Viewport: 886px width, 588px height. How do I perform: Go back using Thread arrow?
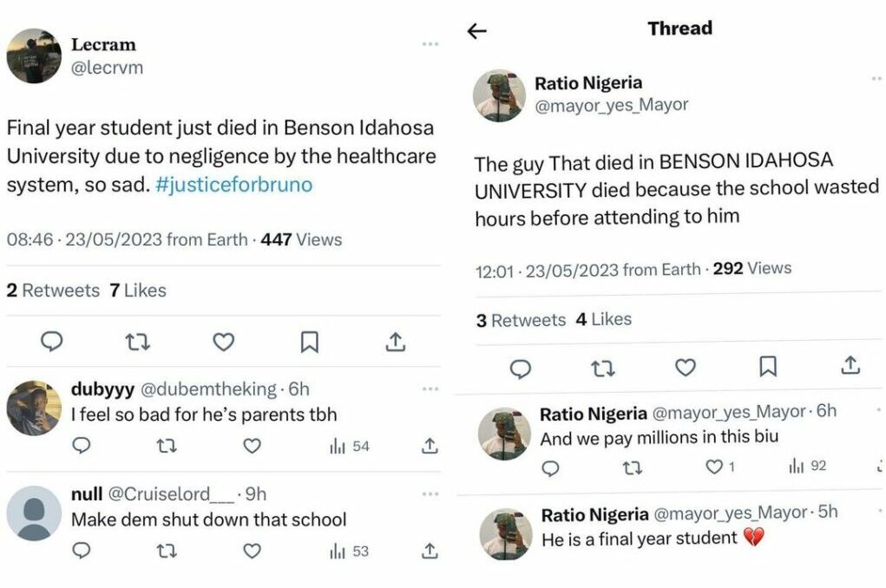476,31
